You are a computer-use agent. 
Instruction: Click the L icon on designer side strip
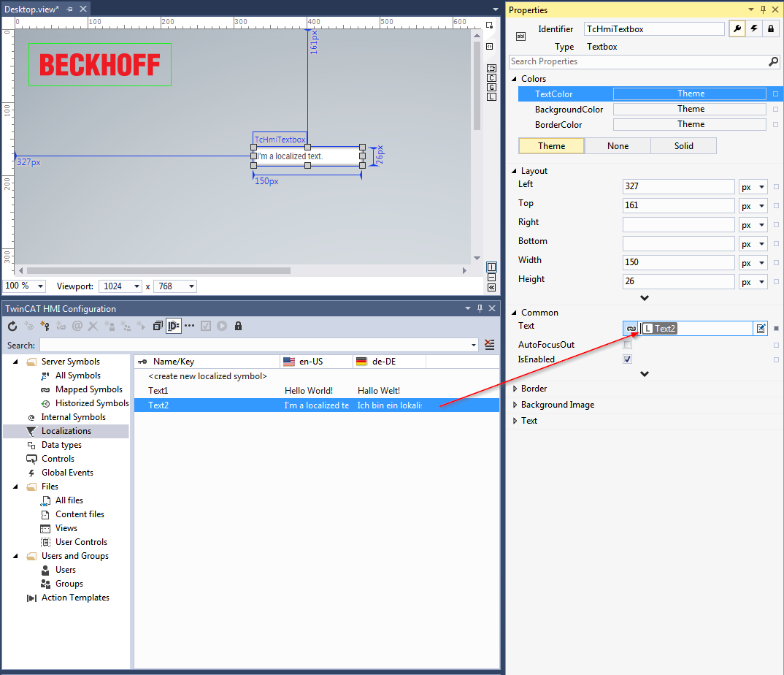click(x=491, y=96)
